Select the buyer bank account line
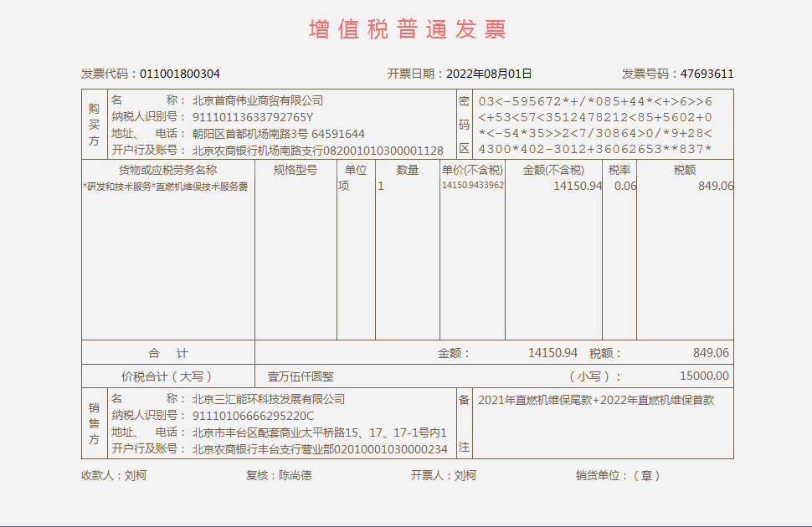This screenshot has height=527, width=812. 318,151
